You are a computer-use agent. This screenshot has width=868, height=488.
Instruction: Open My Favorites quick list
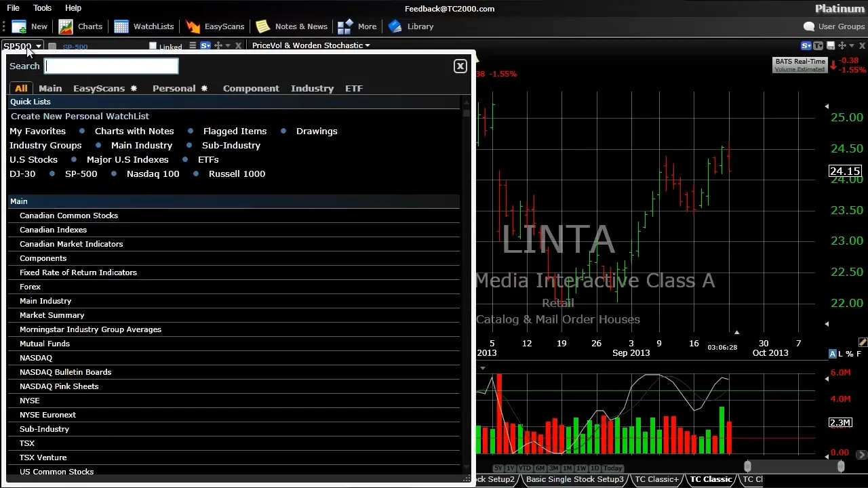[x=37, y=131]
